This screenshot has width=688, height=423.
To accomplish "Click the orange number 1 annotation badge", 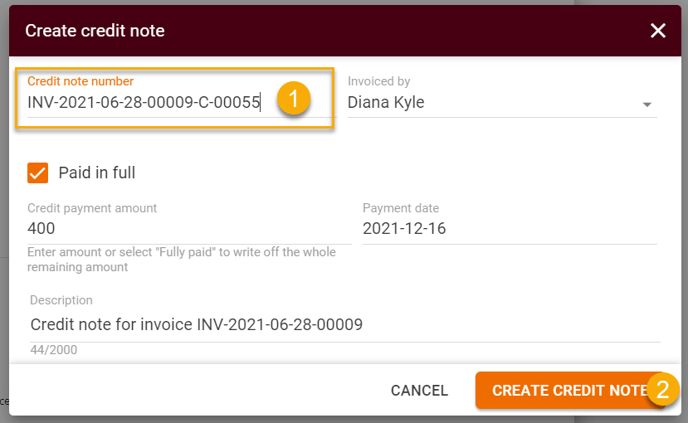I will (x=294, y=98).
